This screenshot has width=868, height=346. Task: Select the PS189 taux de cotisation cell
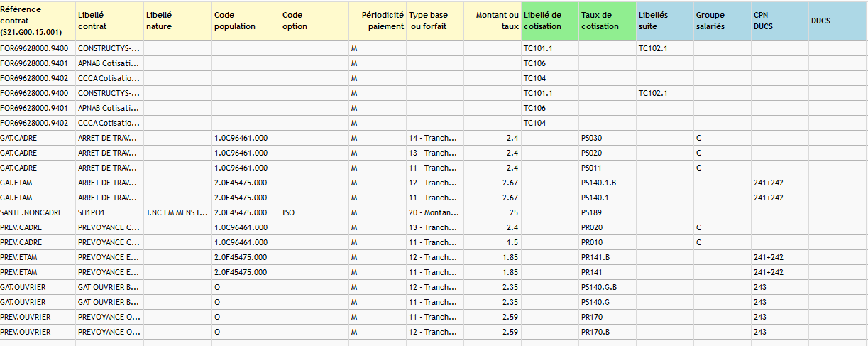[x=608, y=212]
